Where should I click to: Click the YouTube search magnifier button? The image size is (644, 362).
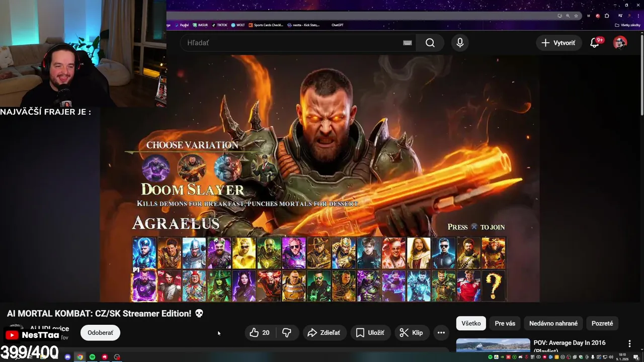[x=430, y=43]
